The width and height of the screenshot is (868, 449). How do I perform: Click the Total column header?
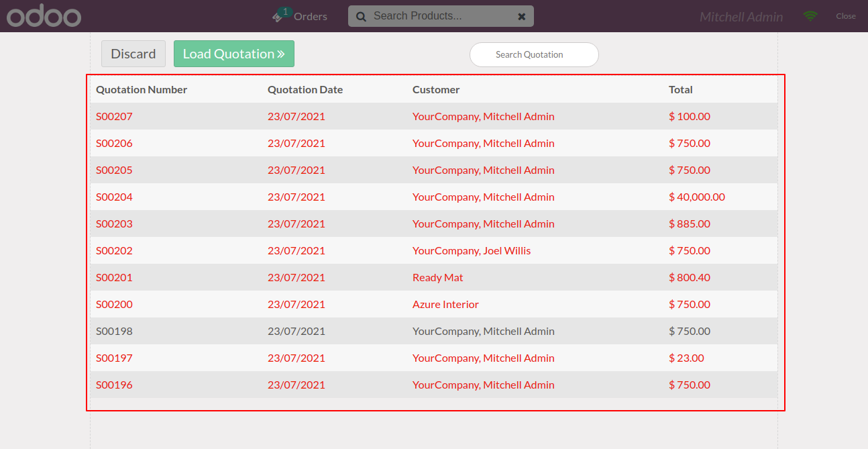[x=681, y=89]
